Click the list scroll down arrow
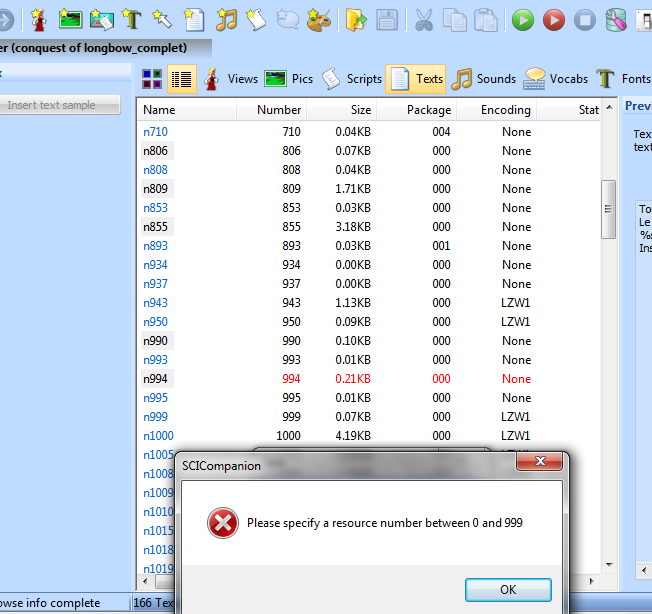 609,565
